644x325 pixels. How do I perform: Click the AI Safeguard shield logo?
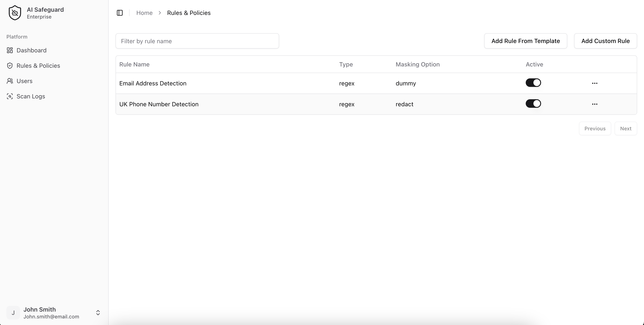(x=15, y=13)
